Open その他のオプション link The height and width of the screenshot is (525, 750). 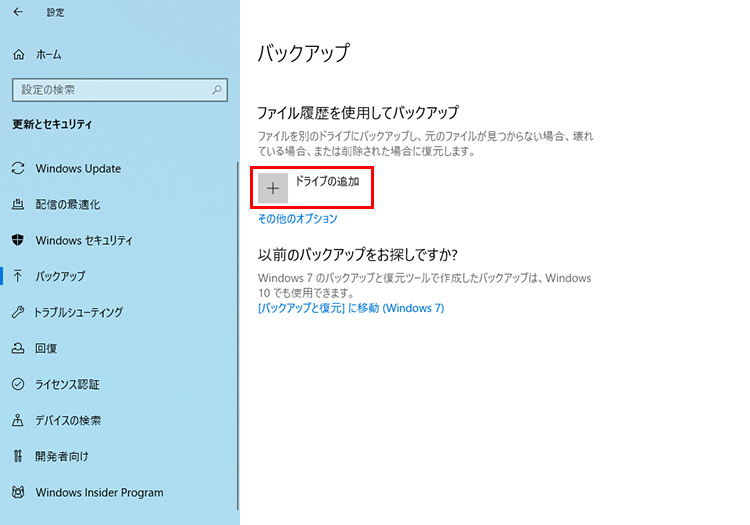(x=298, y=219)
